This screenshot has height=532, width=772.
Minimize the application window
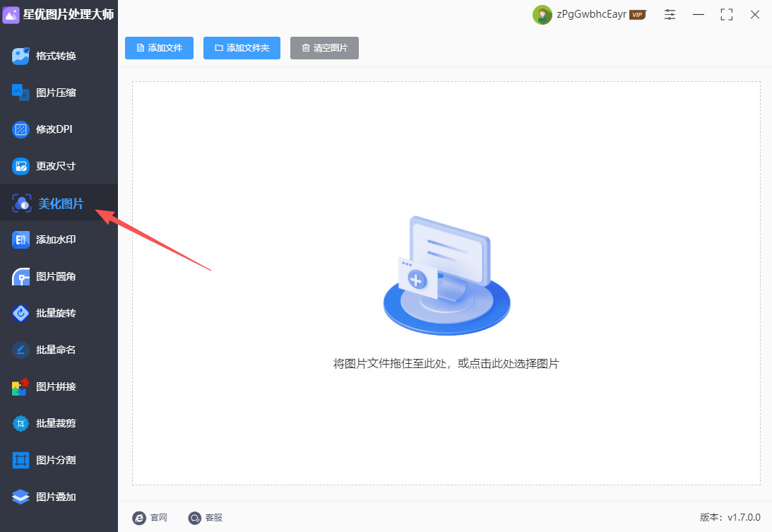pos(698,15)
